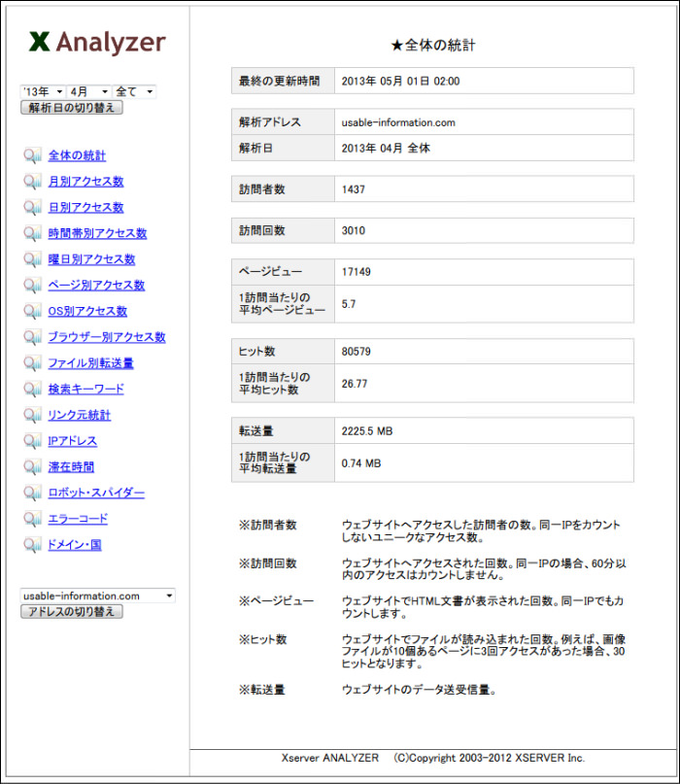Click magnifier icon beside IPアドレス
Screen dimensions: 680x784
[32, 441]
